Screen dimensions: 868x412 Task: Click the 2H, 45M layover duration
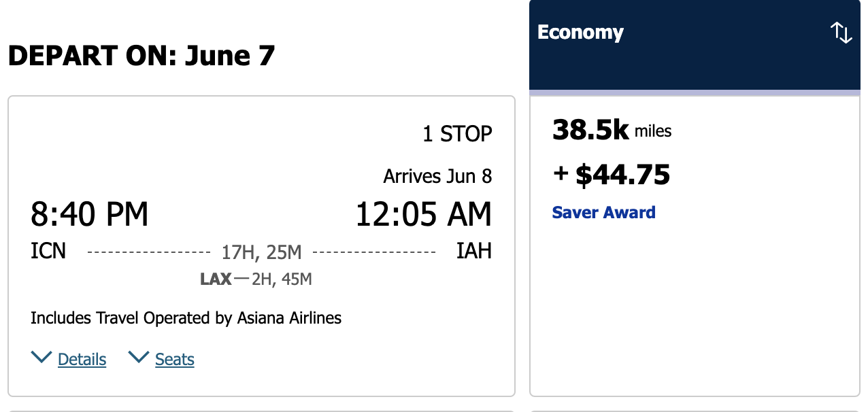[x=282, y=279]
